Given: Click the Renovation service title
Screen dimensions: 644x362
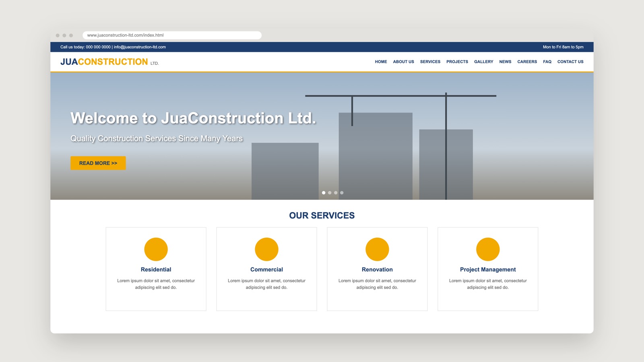Looking at the screenshot, I should pos(377,269).
